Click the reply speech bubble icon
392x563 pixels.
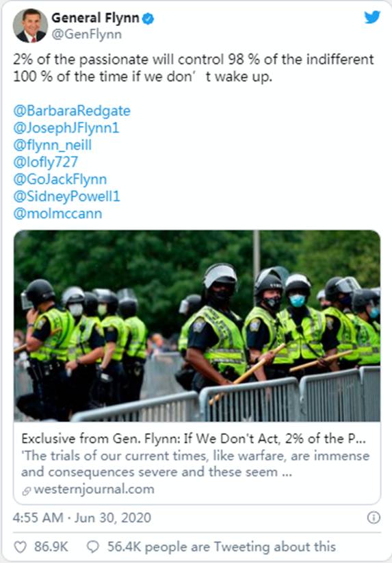point(93,547)
